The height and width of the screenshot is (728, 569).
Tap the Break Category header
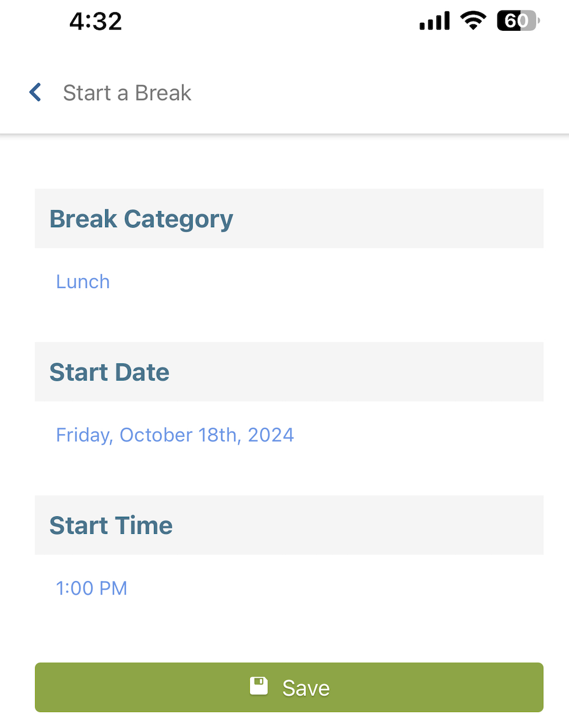click(289, 218)
